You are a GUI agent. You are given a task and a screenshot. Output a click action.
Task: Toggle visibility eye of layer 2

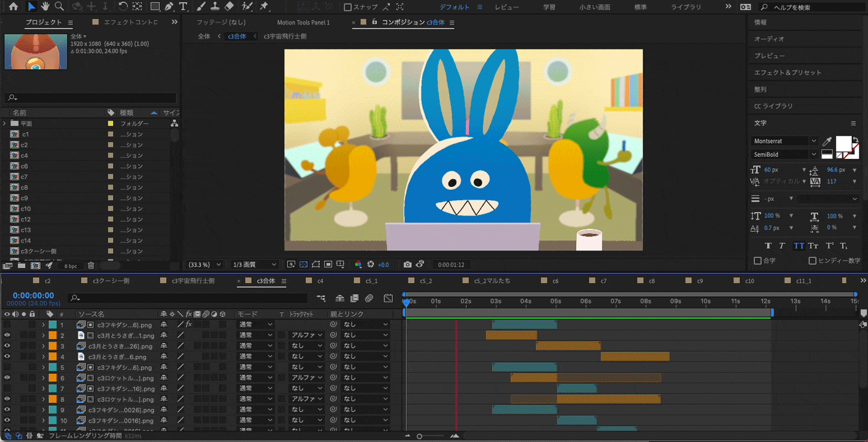coord(7,335)
